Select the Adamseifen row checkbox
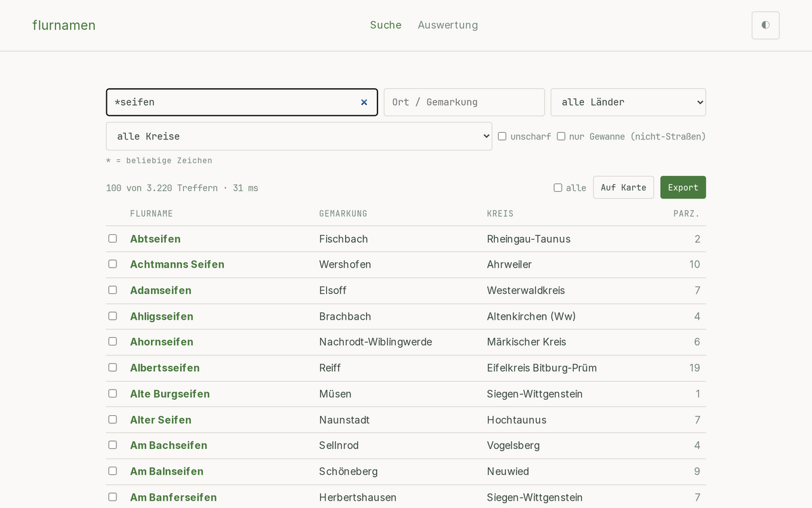The width and height of the screenshot is (812, 508). pos(112,290)
